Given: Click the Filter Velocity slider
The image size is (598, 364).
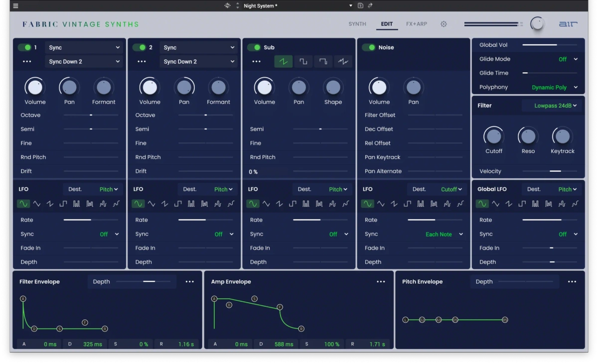Looking at the screenshot, I should click(550, 171).
